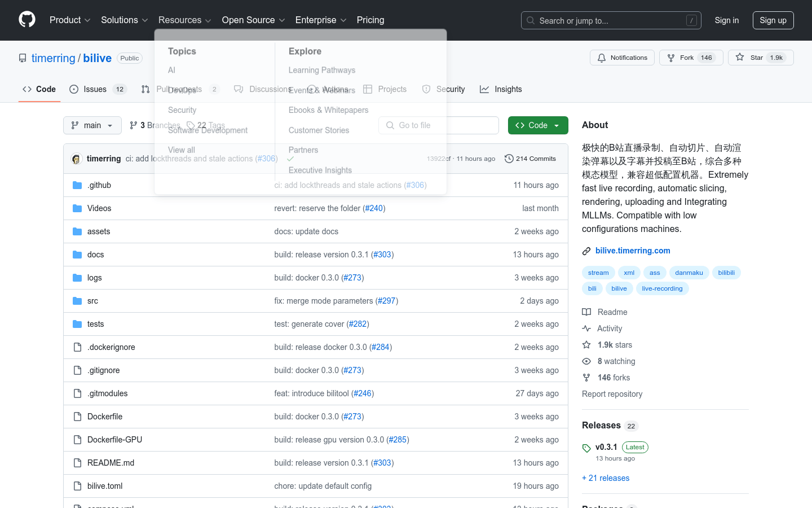Open the timerring owner link

click(54, 58)
